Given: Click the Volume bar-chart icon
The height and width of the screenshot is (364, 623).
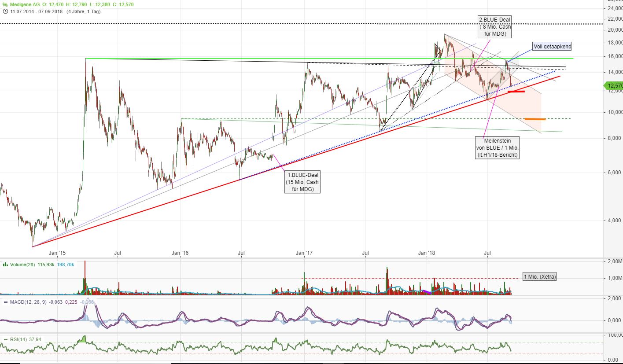Looking at the screenshot, I should (5, 265).
